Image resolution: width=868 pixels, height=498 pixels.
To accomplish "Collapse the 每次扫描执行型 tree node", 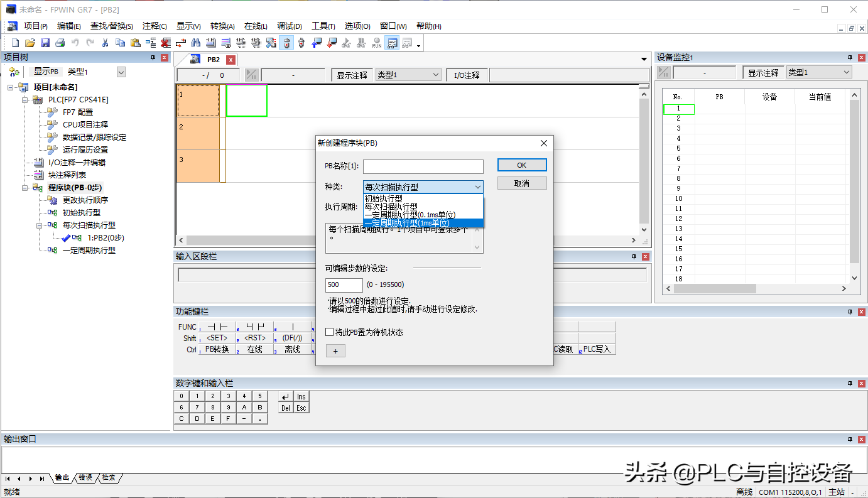I will 39,225.
